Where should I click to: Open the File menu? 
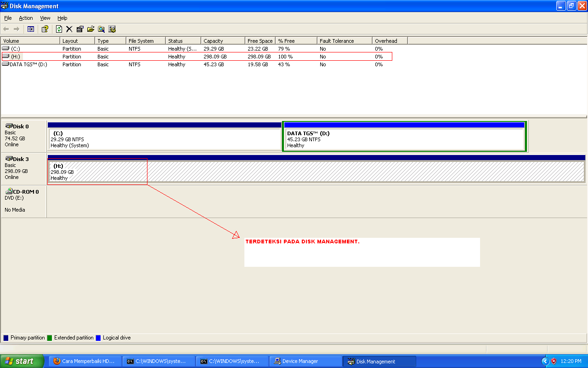pyautogui.click(x=7, y=18)
